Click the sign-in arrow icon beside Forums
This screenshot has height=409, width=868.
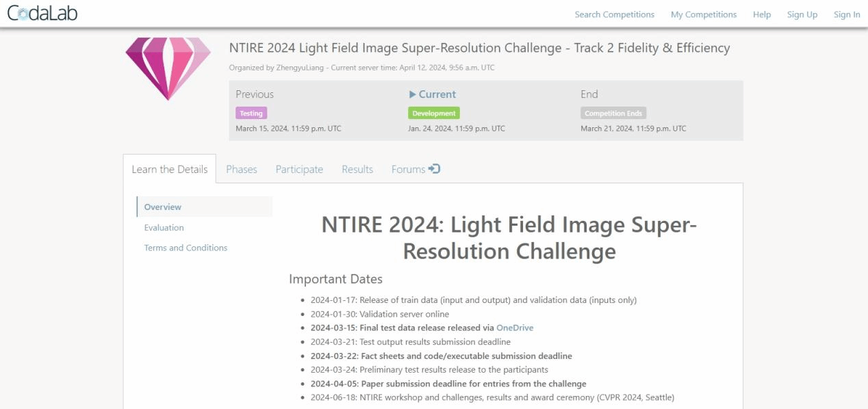pos(434,169)
